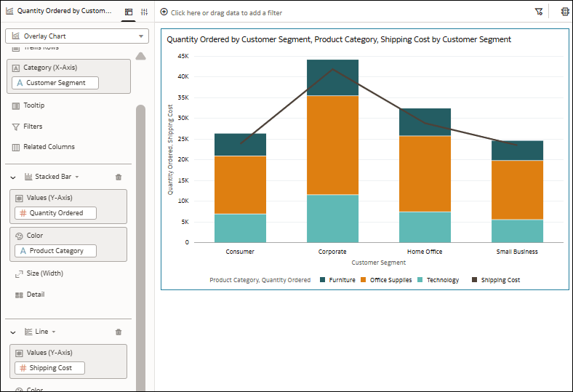
Task: Toggle Office Supplies series in legend
Action: (x=390, y=280)
